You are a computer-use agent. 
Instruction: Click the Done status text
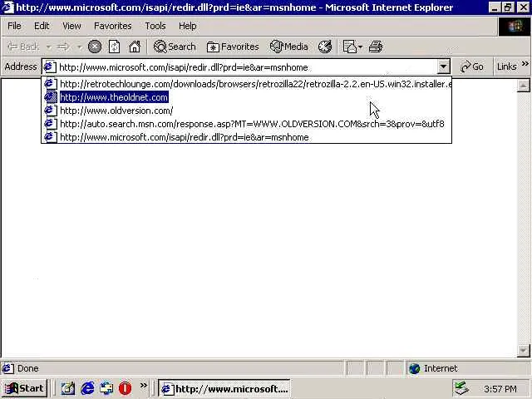(x=27, y=368)
